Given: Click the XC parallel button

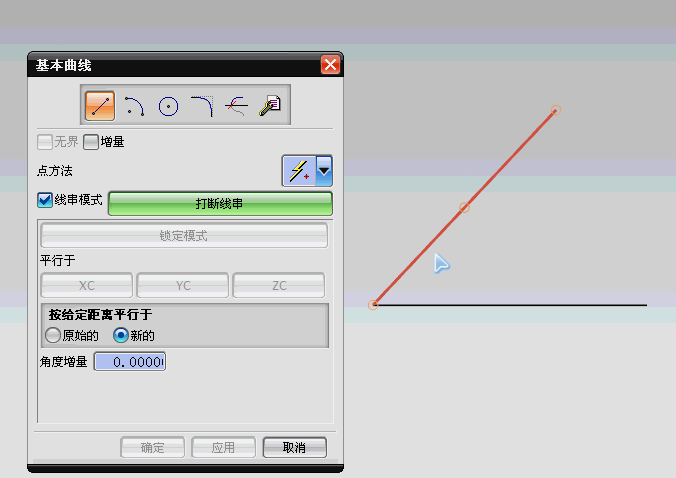Looking at the screenshot, I should click(x=87, y=285).
